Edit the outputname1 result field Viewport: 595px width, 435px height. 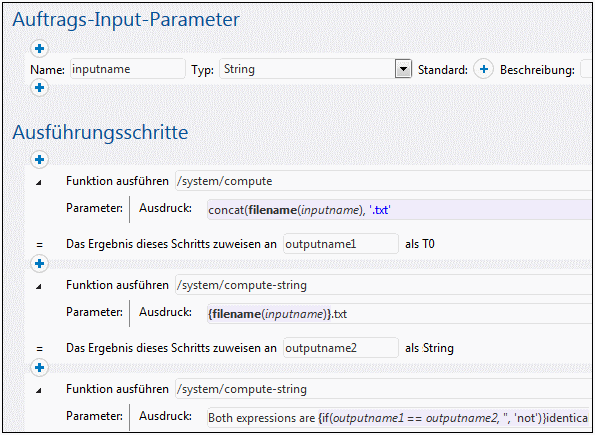tap(341, 244)
